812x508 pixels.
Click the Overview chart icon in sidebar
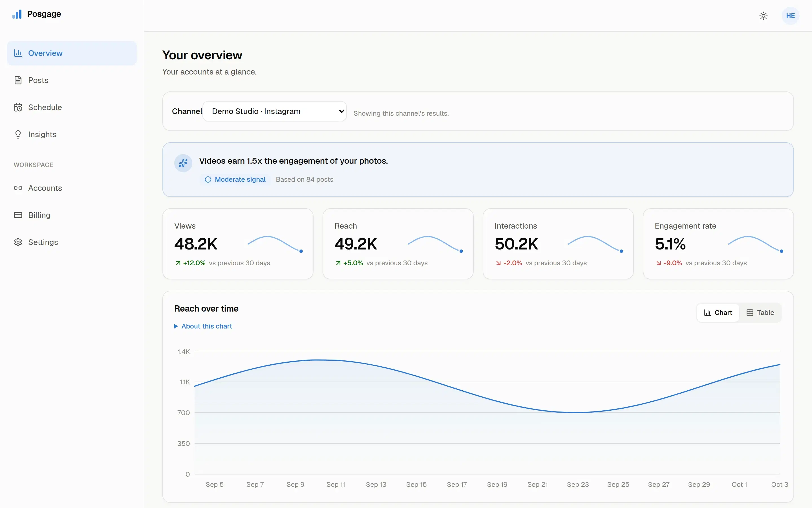point(18,53)
